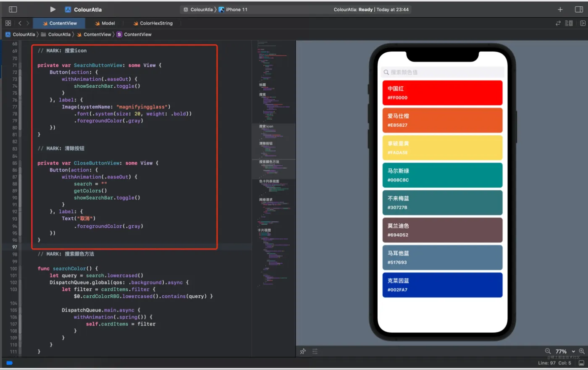Open ContentView file in jump bar
This screenshot has height=370, width=588.
click(x=94, y=34)
